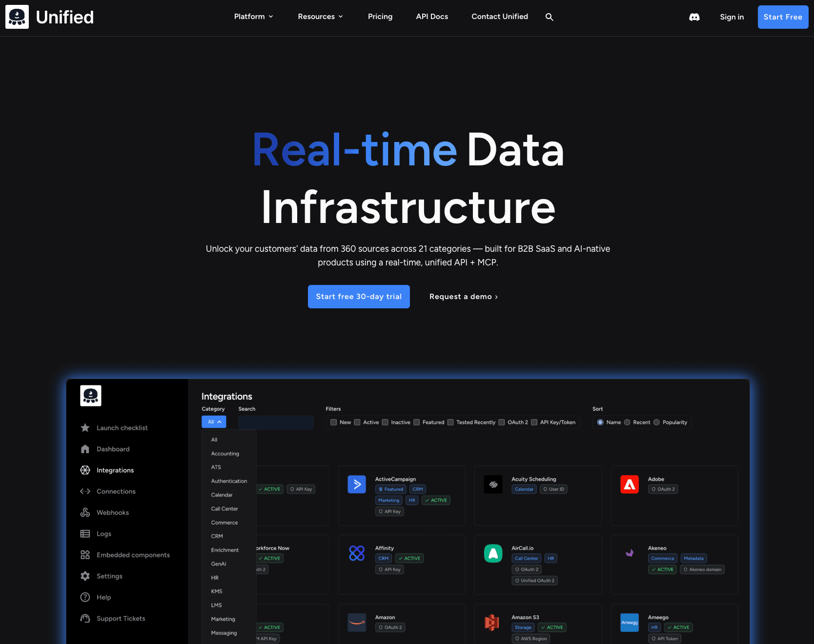Click the Webhooks icon in sidebar
Viewport: 814px width, 644px height.
(85, 512)
